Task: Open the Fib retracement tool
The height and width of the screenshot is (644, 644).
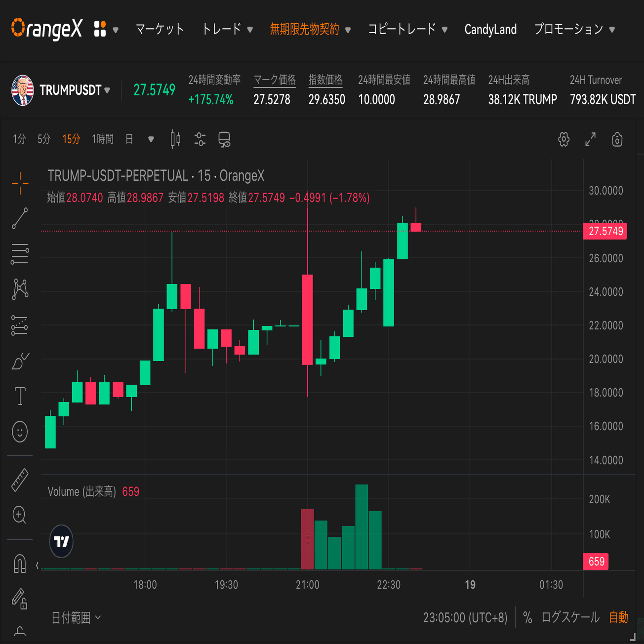Action: pos(20,253)
